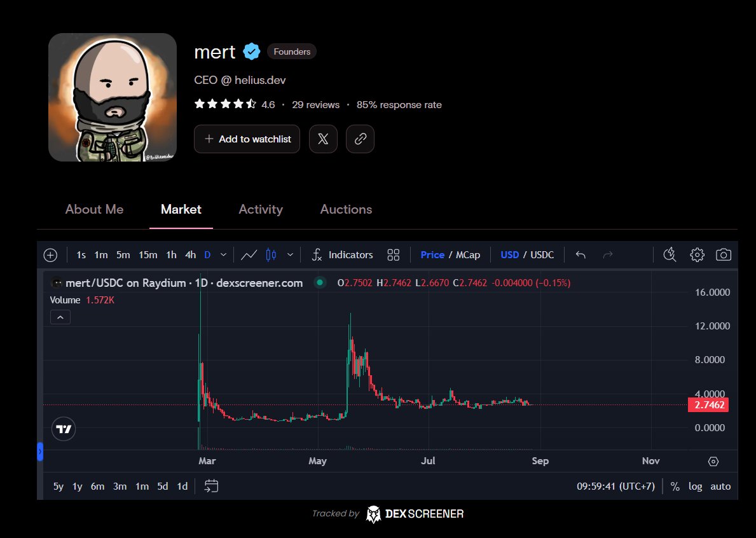Viewport: 756px width, 538px height.
Task: Copy profile link with chain icon
Action: (x=360, y=139)
